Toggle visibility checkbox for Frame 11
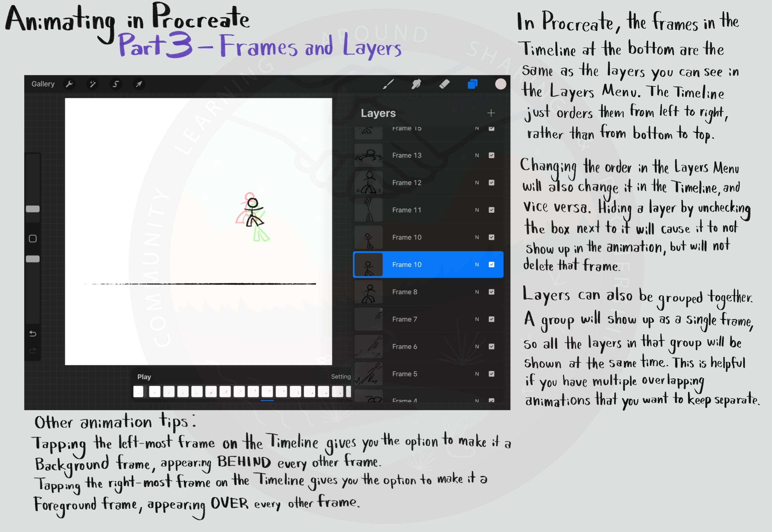Image resolution: width=772 pixels, height=532 pixels. coord(491,210)
